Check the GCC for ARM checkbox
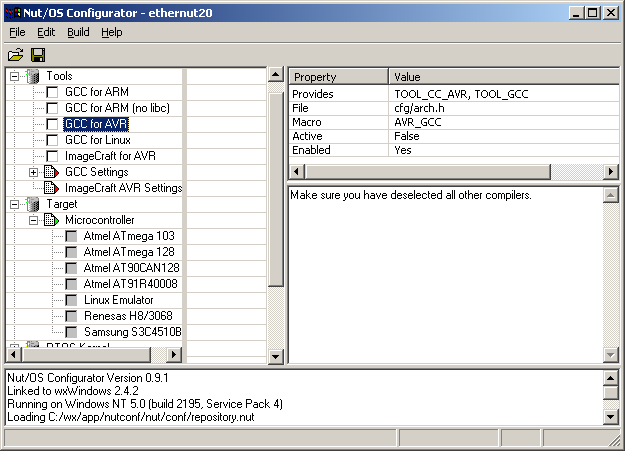 tap(52, 92)
